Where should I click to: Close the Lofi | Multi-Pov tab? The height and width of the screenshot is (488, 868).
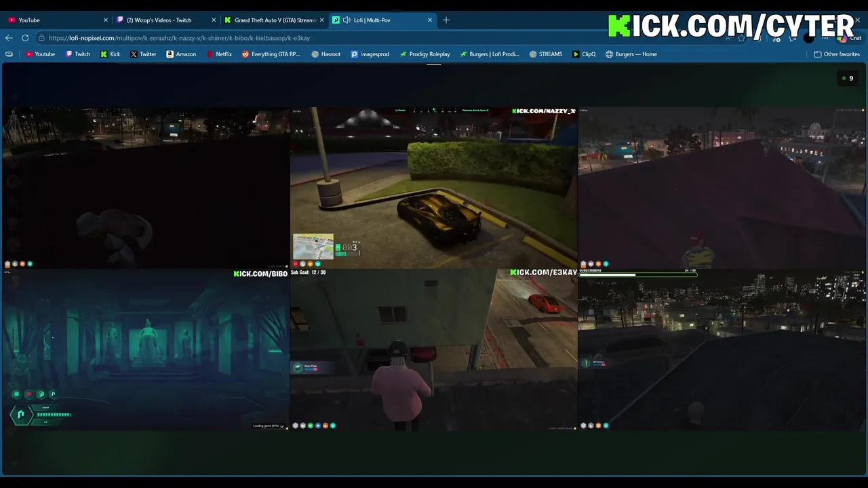point(430,20)
